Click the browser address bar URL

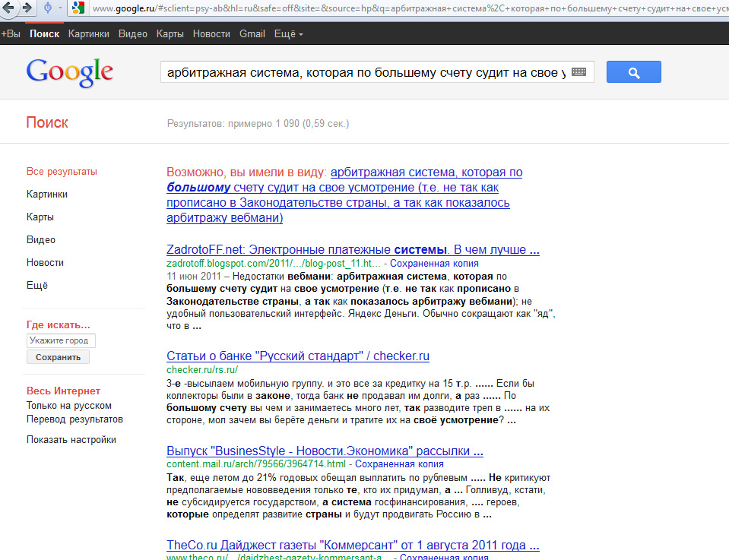click(409, 8)
